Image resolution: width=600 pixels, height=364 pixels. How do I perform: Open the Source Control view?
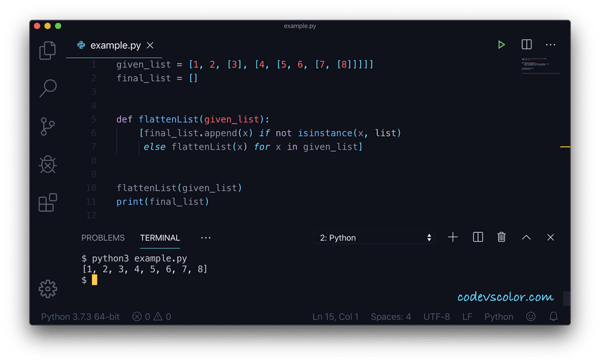[x=47, y=126]
